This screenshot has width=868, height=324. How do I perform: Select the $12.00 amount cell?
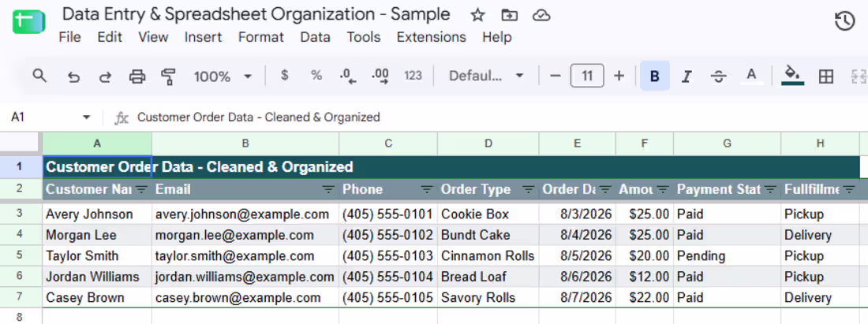pos(645,277)
